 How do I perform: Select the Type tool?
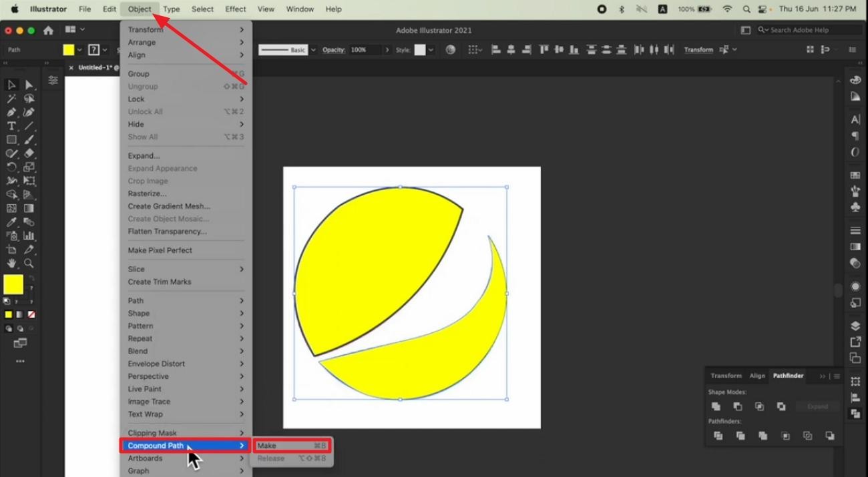point(11,126)
